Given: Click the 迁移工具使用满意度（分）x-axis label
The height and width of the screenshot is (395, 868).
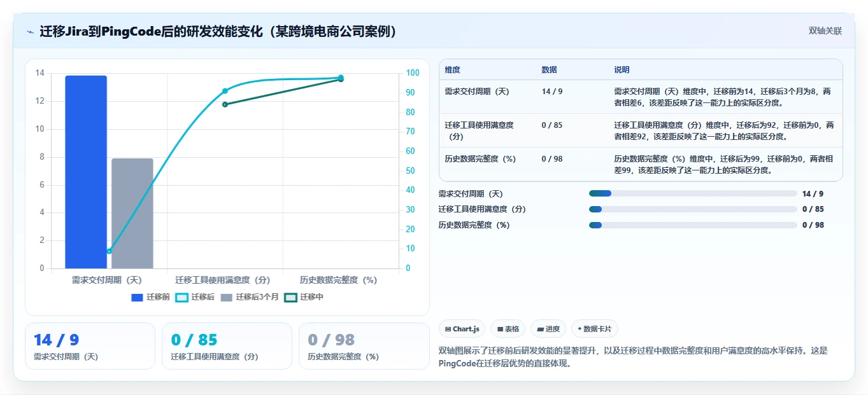Looking at the screenshot, I should click(x=223, y=280).
